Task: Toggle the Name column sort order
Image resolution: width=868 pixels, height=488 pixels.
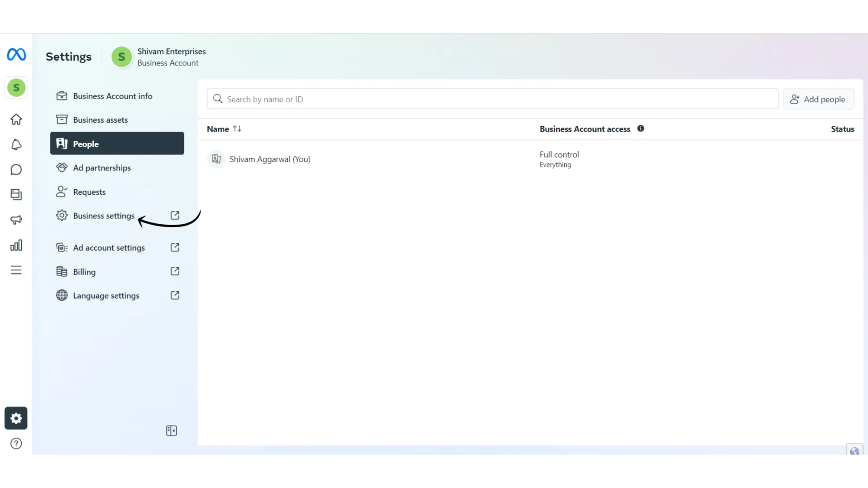Action: pos(237,128)
